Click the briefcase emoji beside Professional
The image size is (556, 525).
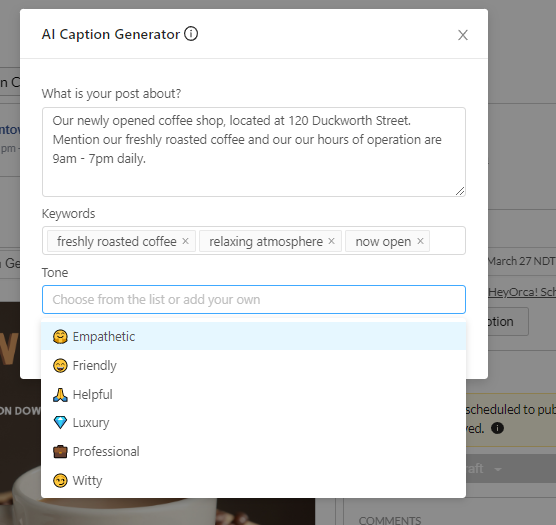coord(60,452)
